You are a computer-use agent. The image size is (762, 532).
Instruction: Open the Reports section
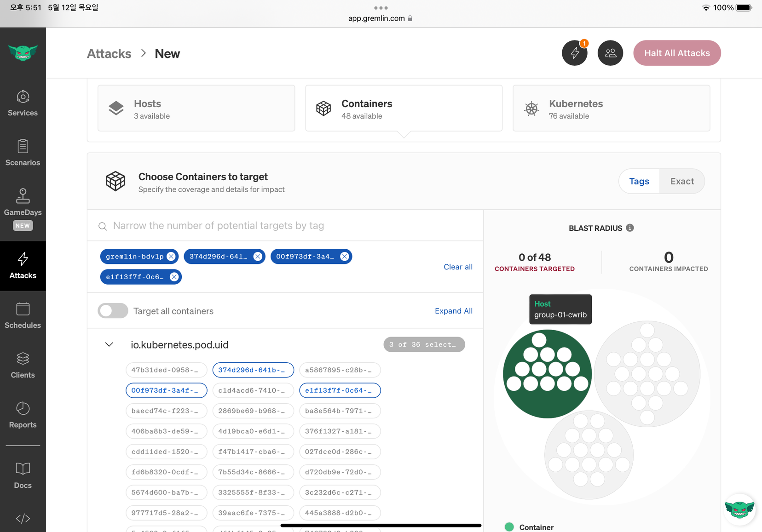coord(23,416)
